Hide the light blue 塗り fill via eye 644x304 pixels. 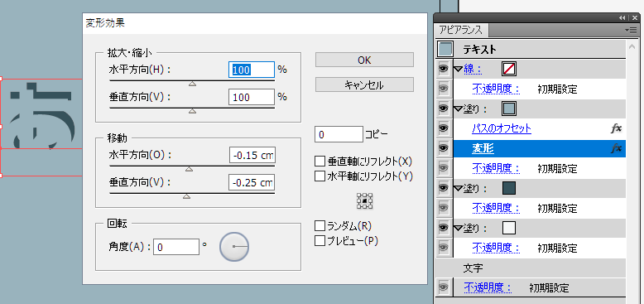pyautogui.click(x=443, y=109)
